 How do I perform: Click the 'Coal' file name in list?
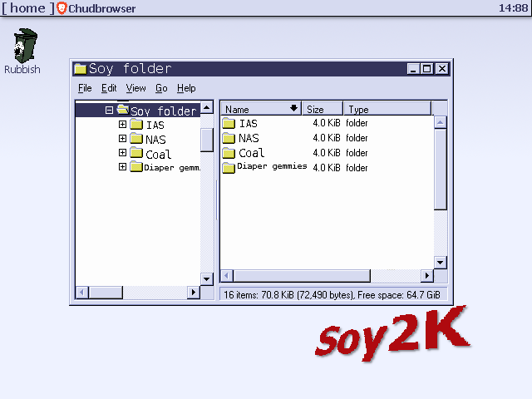click(x=251, y=153)
